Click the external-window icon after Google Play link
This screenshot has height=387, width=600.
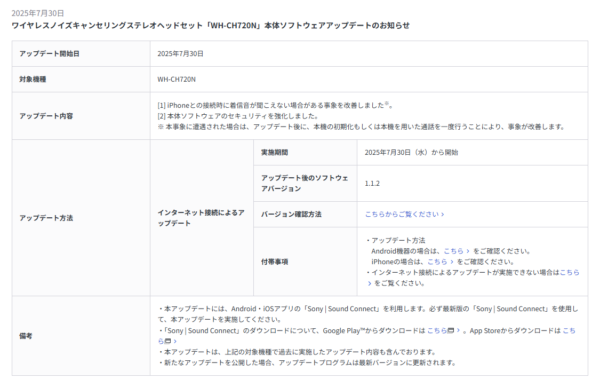451,330
